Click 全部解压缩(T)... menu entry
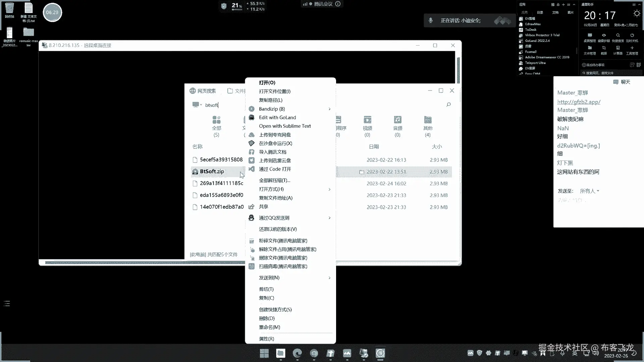This screenshot has height=362, width=644. 274,180
